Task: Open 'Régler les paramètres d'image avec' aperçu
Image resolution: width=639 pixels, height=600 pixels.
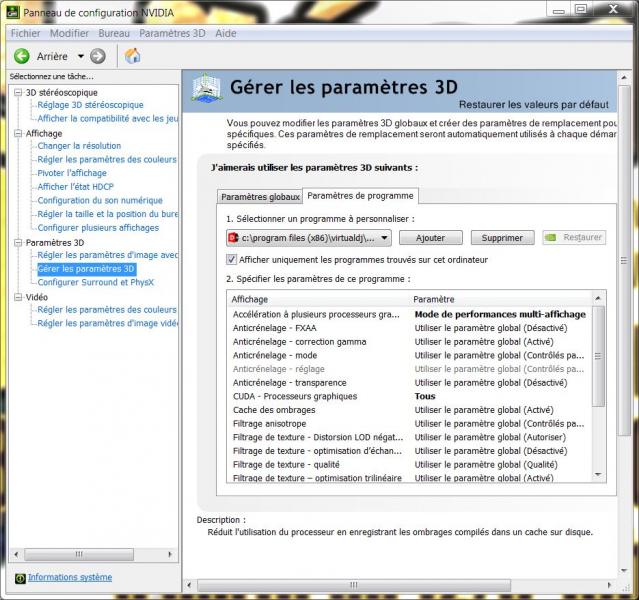Action: click(108, 255)
